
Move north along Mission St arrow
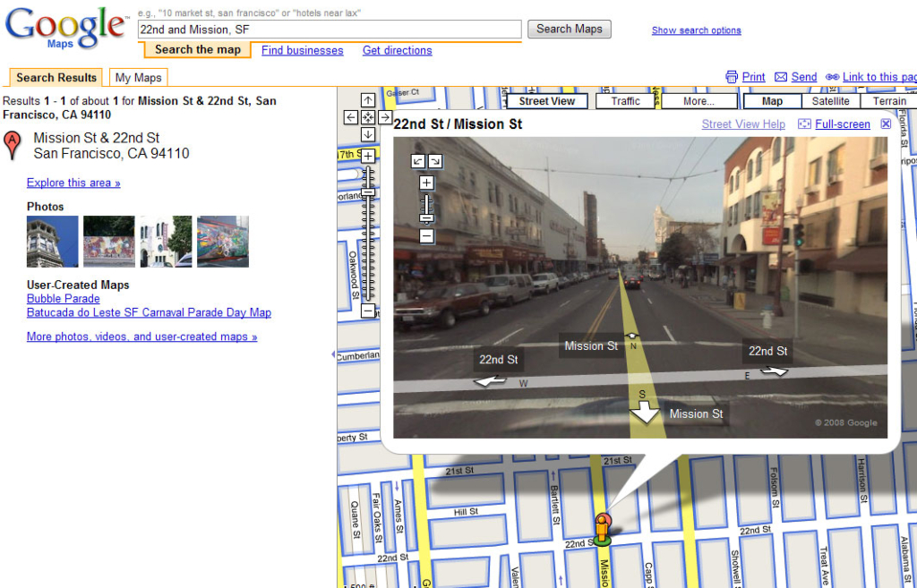(x=631, y=337)
